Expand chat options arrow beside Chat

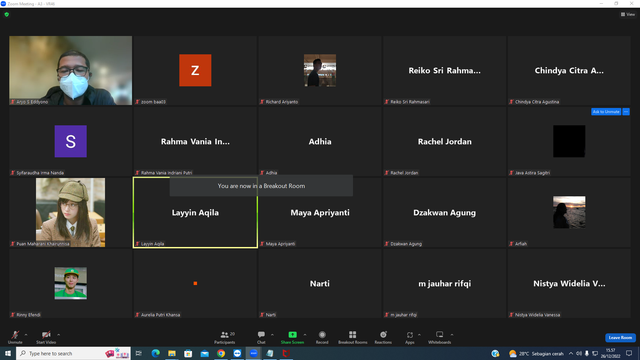[272, 335]
